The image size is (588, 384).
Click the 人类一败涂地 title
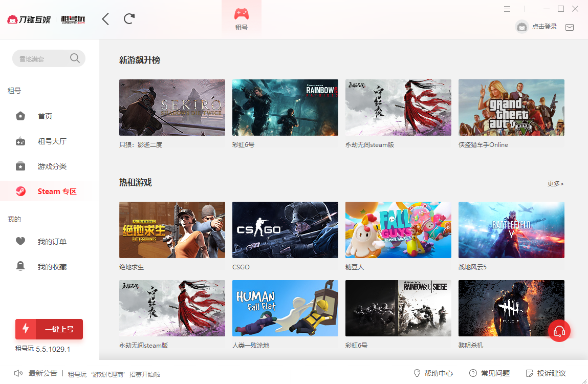[251, 345]
